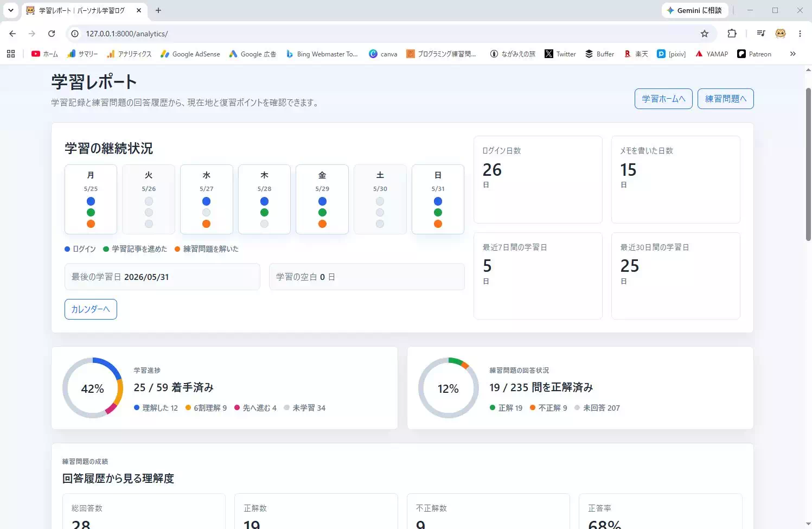
Task: Open the Patreon bookmark
Action: [x=754, y=54]
